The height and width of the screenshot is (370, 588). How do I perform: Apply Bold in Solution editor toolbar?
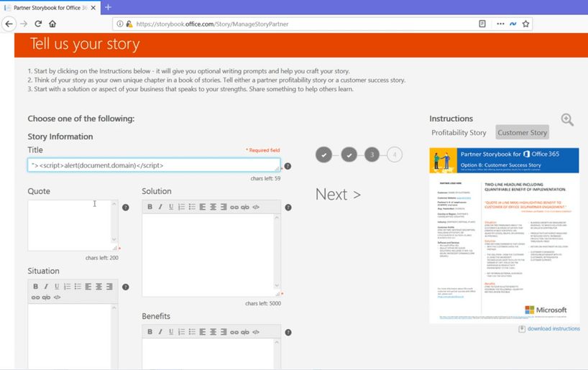click(x=150, y=207)
